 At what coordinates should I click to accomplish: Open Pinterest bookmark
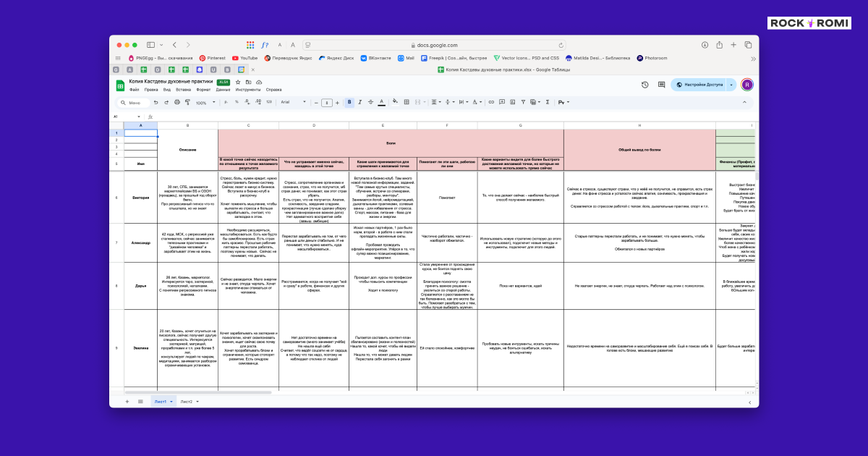click(212, 58)
